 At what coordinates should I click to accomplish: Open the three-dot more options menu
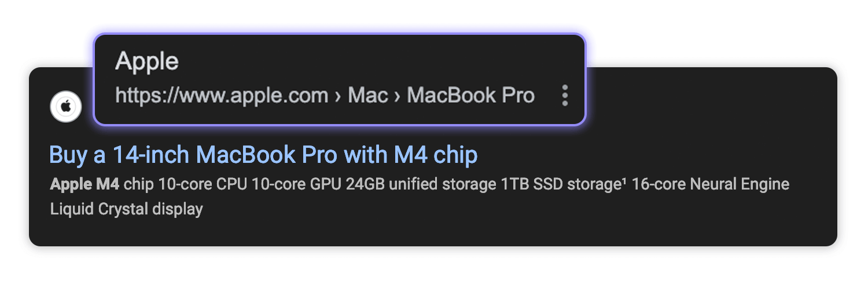click(565, 96)
